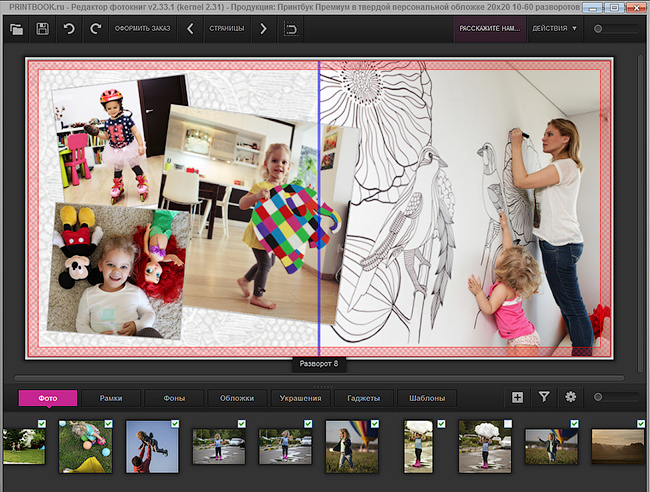Redo the last action
The height and width of the screenshot is (492, 650).
tap(95, 29)
